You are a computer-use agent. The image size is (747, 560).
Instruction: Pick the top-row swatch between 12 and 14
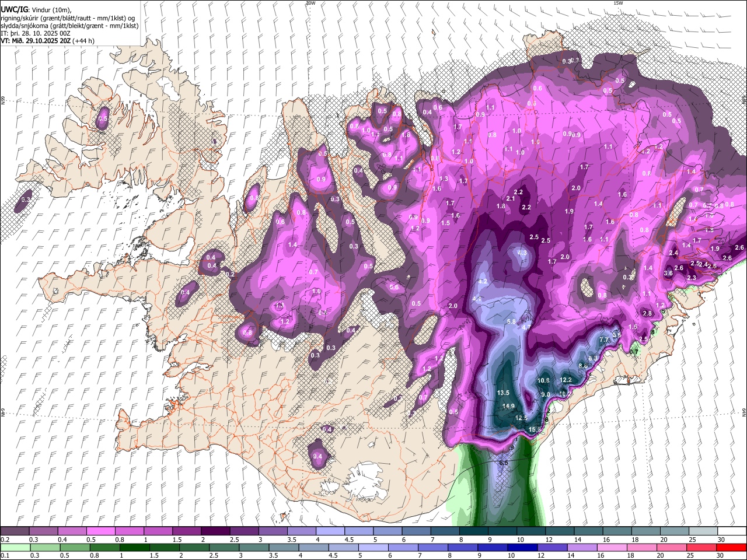[558, 531]
